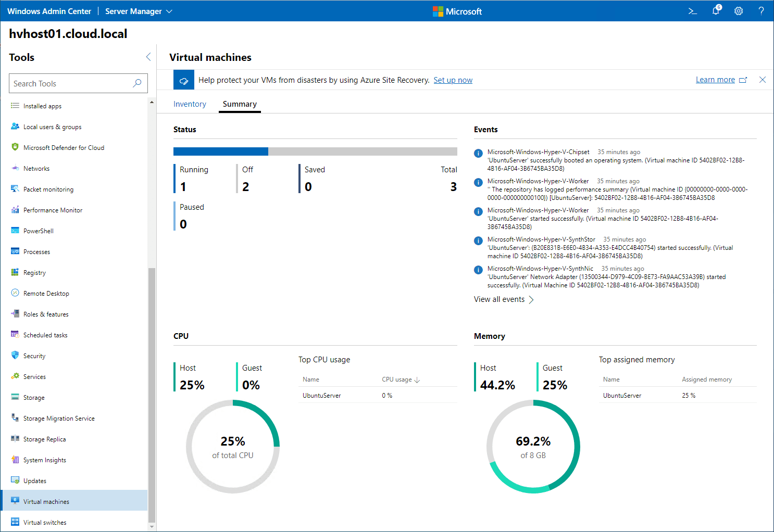Sort by CPU usage descending arrow
The width and height of the screenshot is (774, 532).
[x=417, y=380]
